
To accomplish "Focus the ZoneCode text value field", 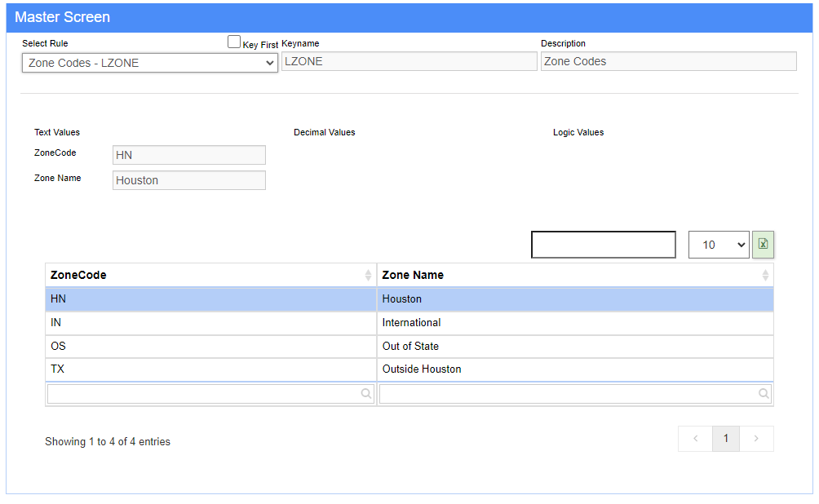I will click(x=188, y=155).
